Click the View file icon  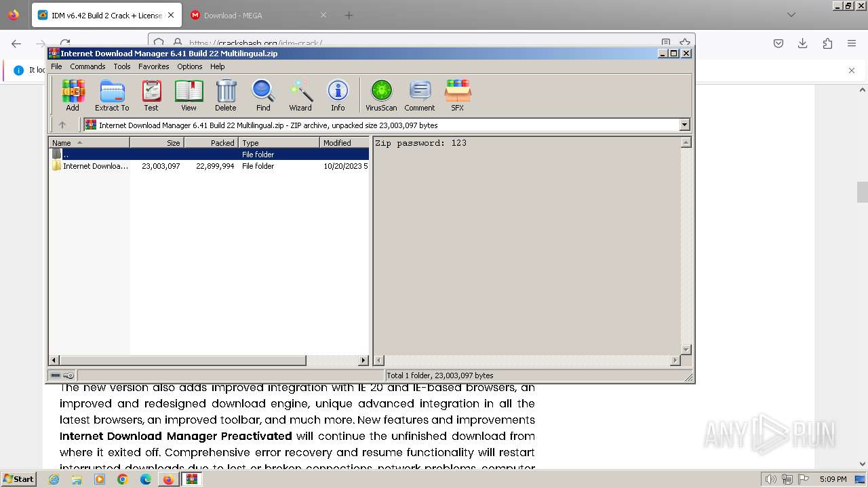coord(189,95)
